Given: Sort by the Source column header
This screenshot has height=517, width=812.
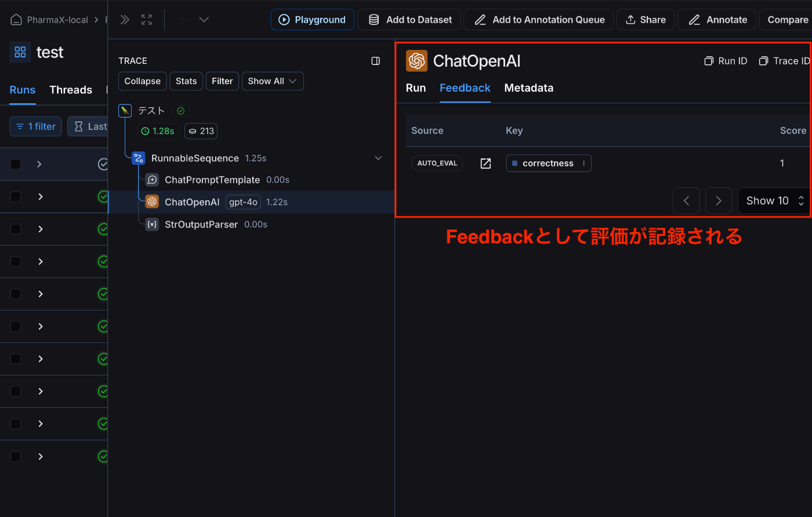Looking at the screenshot, I should (427, 131).
